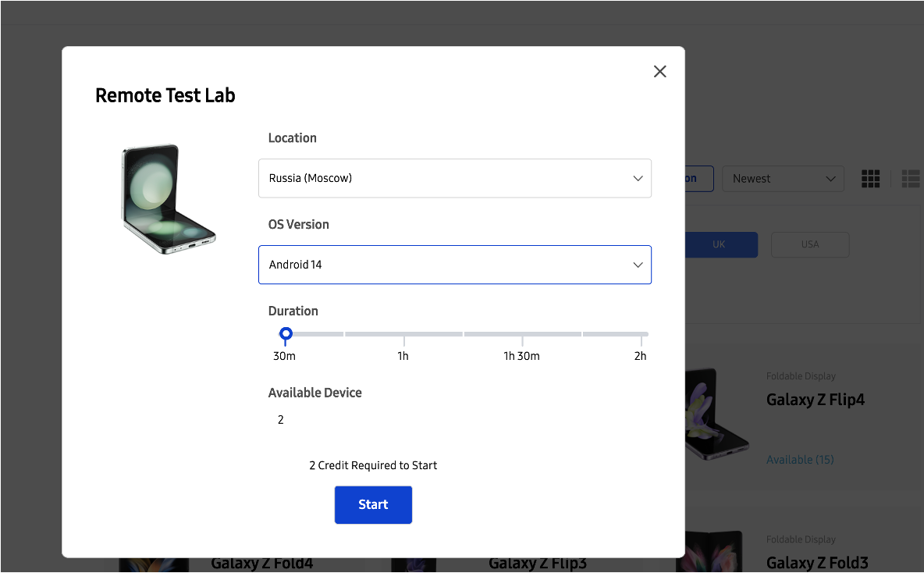Viewport: 924px width, 573px height.
Task: Open the Galaxy Z Flip4 device title
Action: pos(816,400)
